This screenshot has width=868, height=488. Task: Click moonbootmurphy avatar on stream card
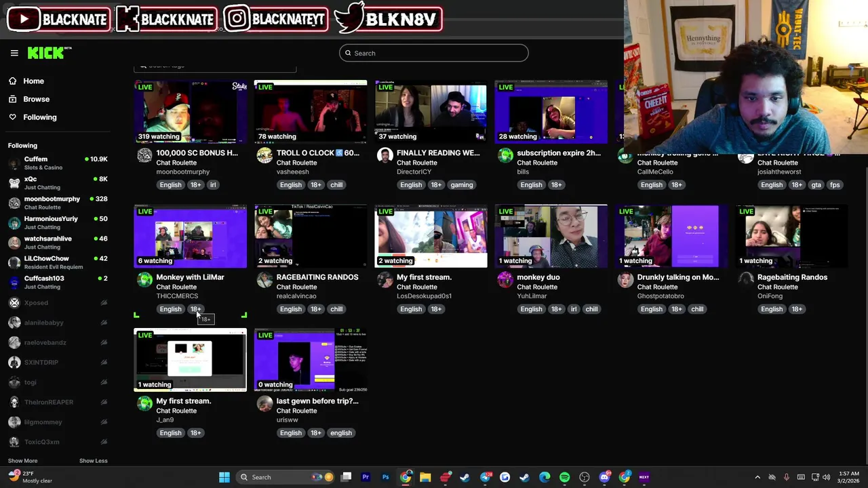point(144,156)
